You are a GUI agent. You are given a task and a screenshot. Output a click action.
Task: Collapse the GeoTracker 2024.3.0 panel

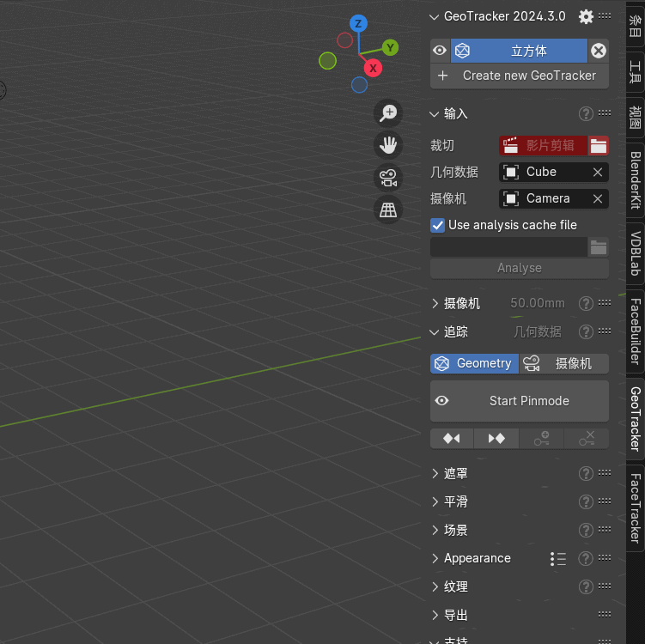[434, 17]
